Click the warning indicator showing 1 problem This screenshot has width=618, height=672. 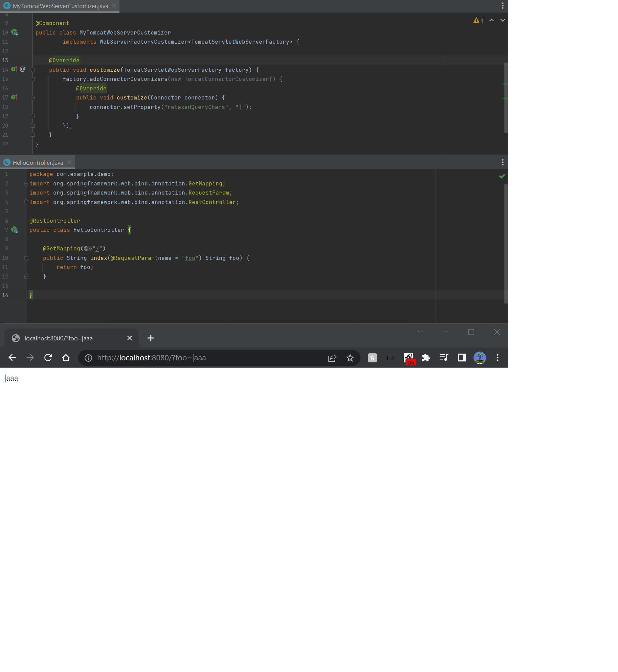pyautogui.click(x=479, y=20)
